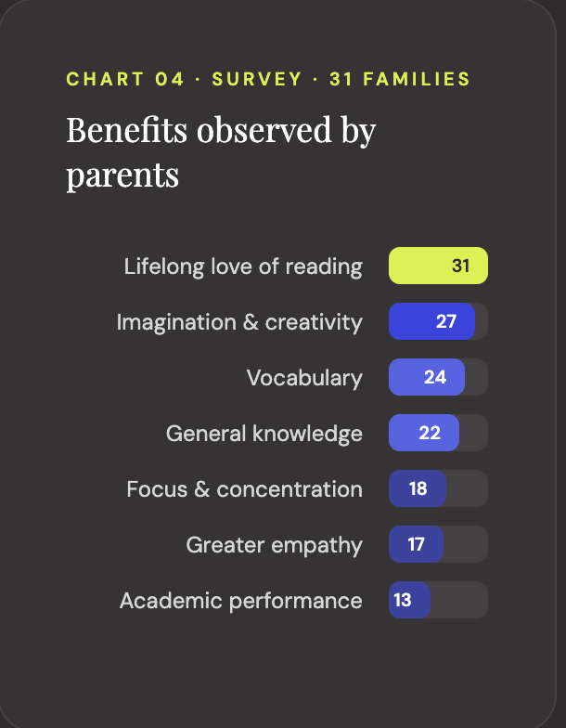The width and height of the screenshot is (566, 728).
Task: Click the "Focus & concentration" label
Action: 244,489
